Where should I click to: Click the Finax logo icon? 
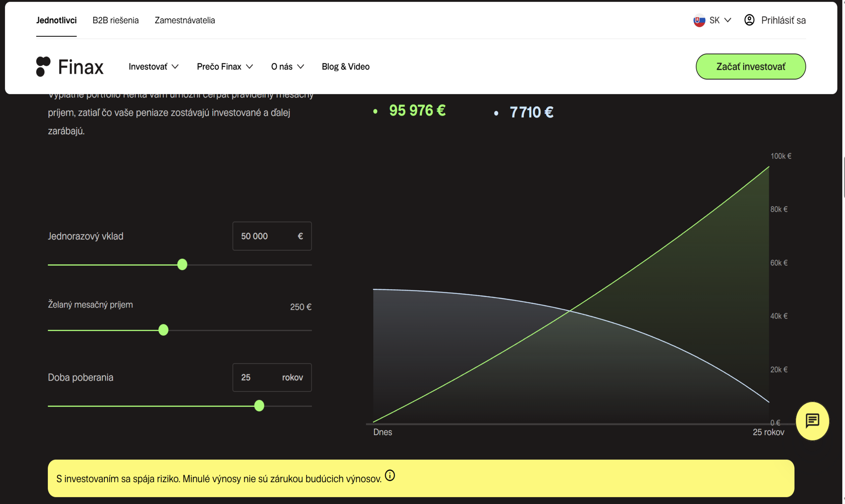pos(43,67)
